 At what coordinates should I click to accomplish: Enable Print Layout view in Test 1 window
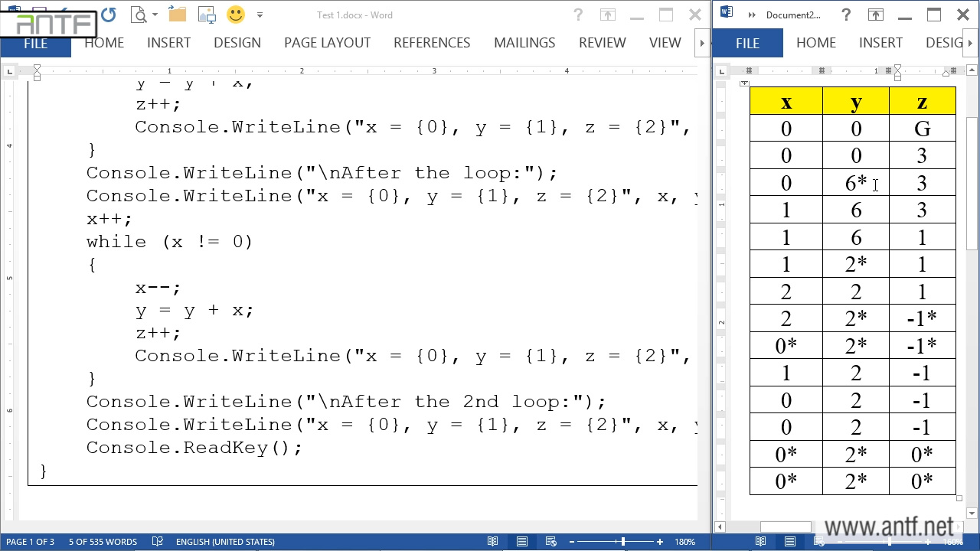[522, 542]
